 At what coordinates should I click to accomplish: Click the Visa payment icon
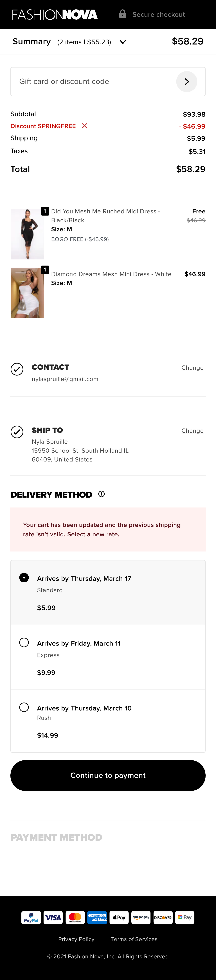[53, 917]
